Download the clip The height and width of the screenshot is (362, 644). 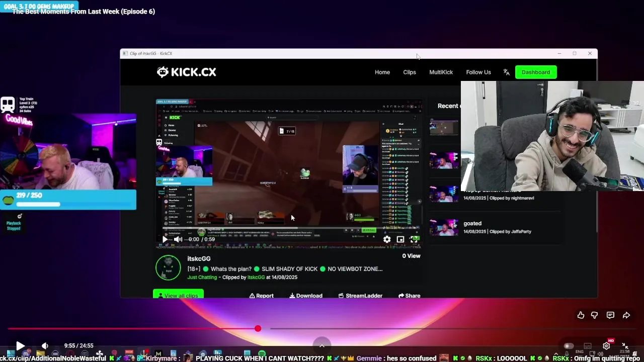(306, 296)
